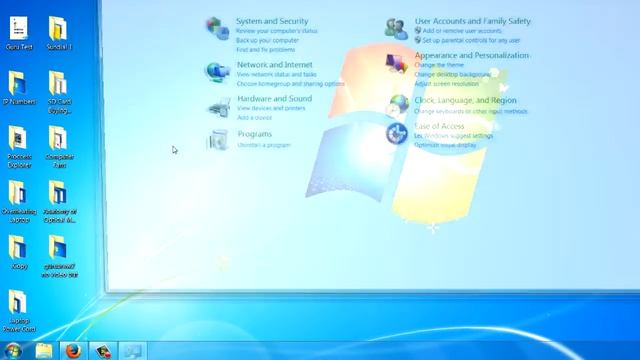Launch Firefox from the taskbar

73,351
